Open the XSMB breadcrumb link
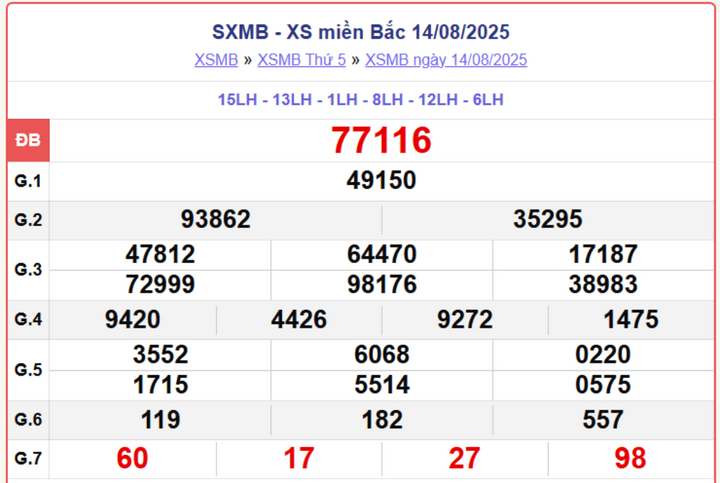The width and height of the screenshot is (720, 483). click(x=216, y=60)
